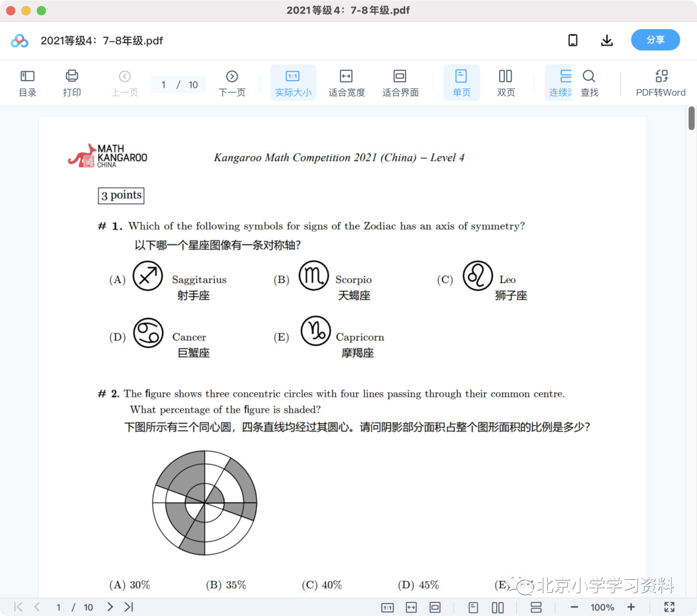The image size is (697, 616).
Task: Click the bottom bar fit width icon
Action: [411, 607]
